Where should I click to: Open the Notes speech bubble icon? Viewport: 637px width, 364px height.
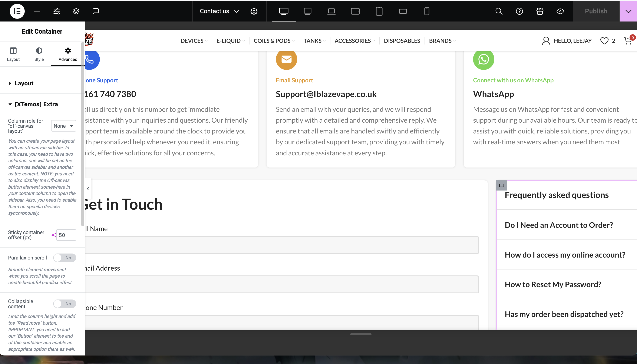click(96, 11)
